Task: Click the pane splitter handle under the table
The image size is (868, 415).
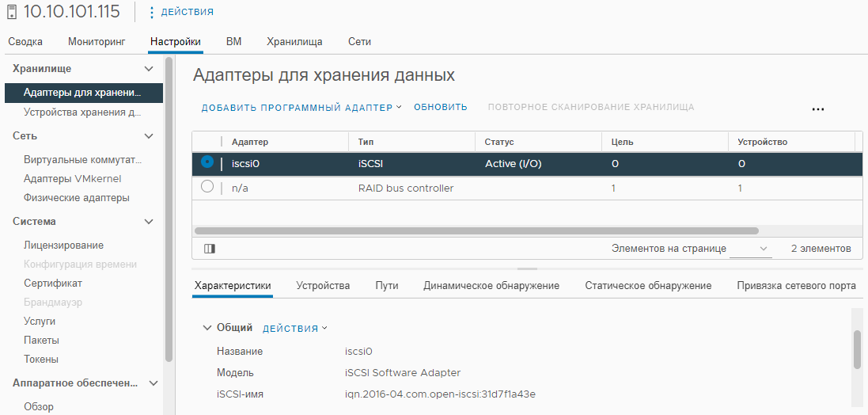Action: tap(528, 268)
